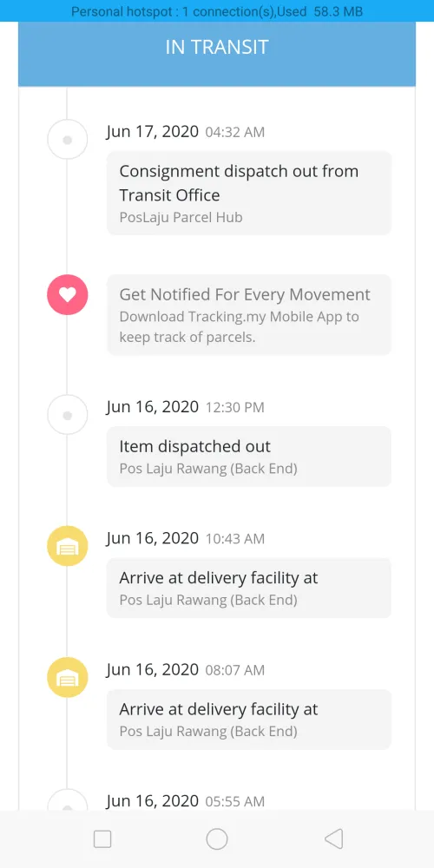The width and height of the screenshot is (434, 868).
Task: Select the Item dispatched out card
Action: coord(249,457)
